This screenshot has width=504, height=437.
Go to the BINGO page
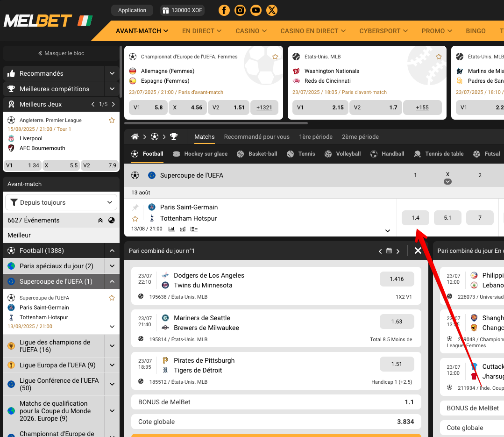tap(476, 31)
